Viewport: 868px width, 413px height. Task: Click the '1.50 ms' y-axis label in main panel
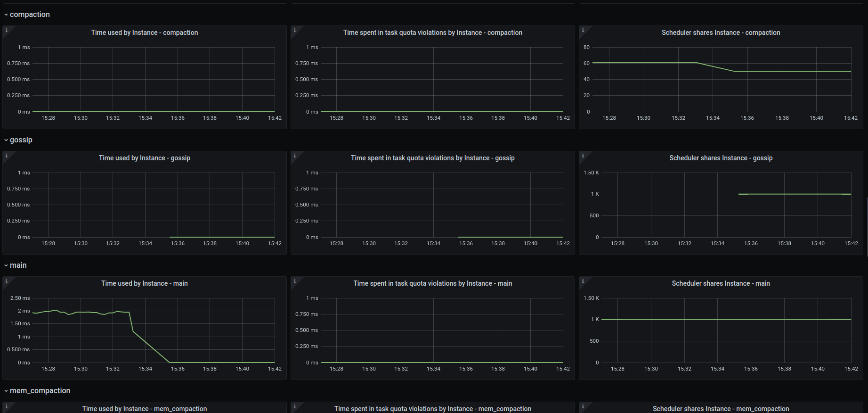(20, 323)
